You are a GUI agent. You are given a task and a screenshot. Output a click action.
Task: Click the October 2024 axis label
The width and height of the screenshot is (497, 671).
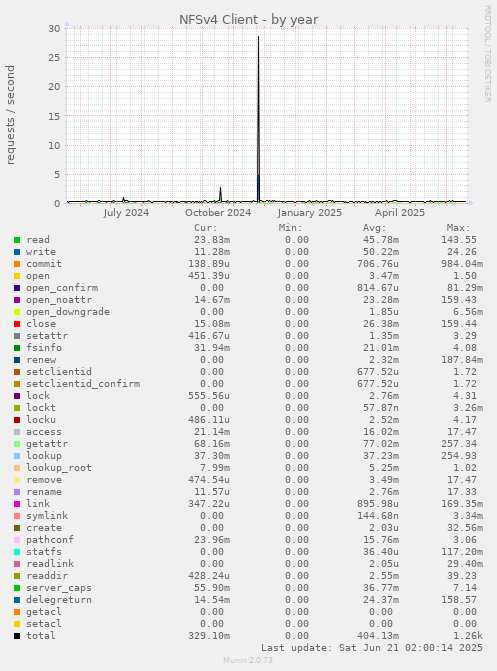click(218, 213)
